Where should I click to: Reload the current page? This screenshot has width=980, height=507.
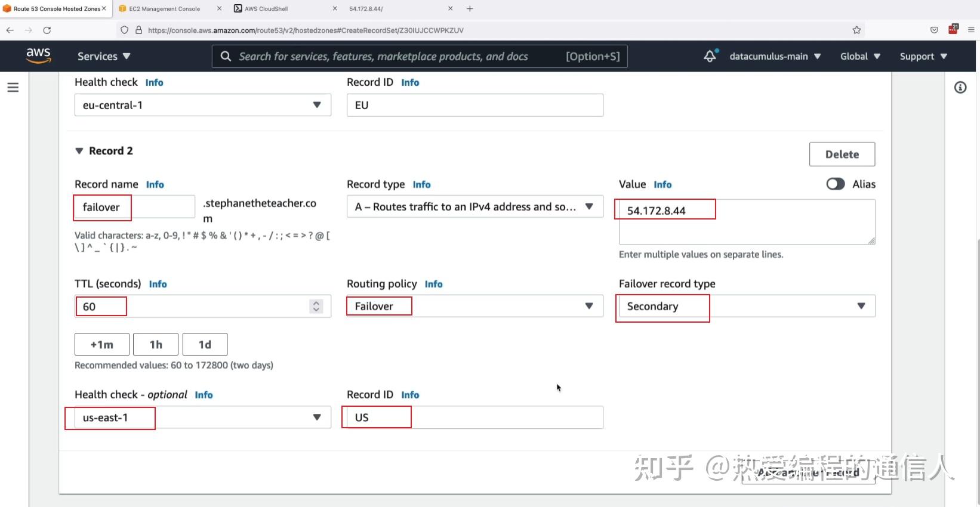(x=47, y=30)
